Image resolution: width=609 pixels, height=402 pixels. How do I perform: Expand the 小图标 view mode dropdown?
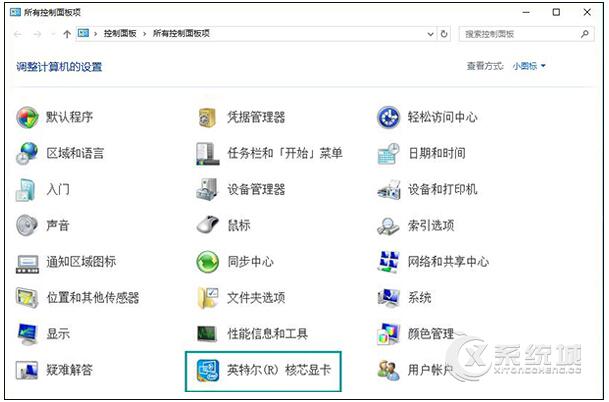[529, 66]
